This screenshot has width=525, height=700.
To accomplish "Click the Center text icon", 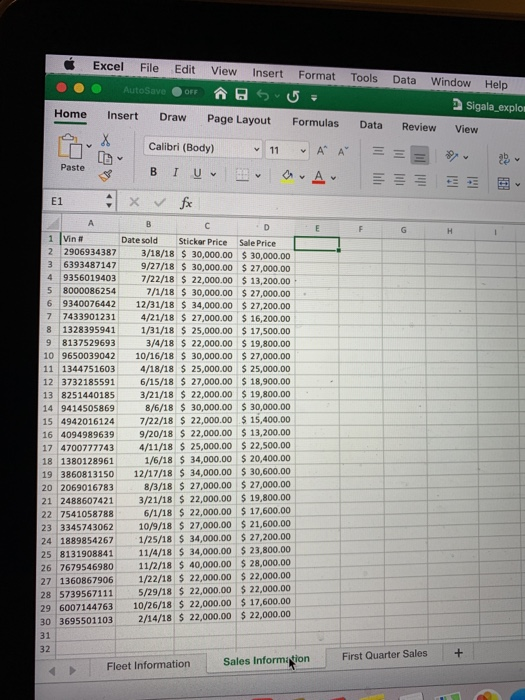I will click(399, 179).
